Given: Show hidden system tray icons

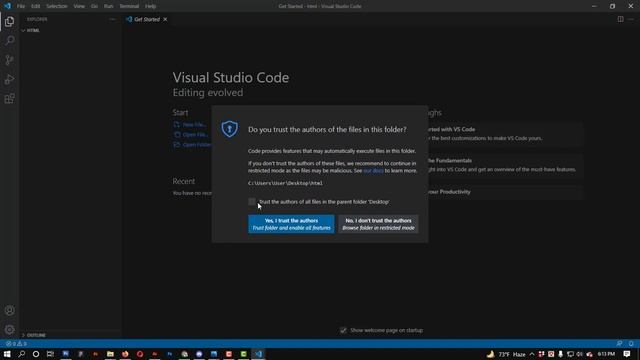Looking at the screenshot, I should [x=532, y=354].
